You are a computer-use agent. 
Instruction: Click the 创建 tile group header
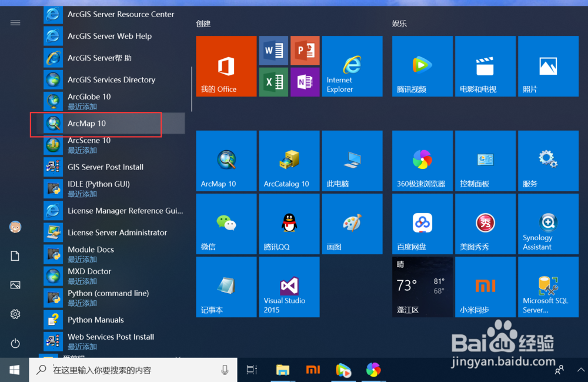pos(203,24)
